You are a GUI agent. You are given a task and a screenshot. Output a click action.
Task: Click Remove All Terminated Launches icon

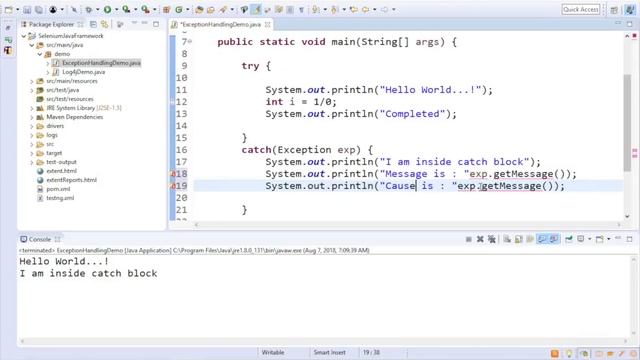point(491,239)
